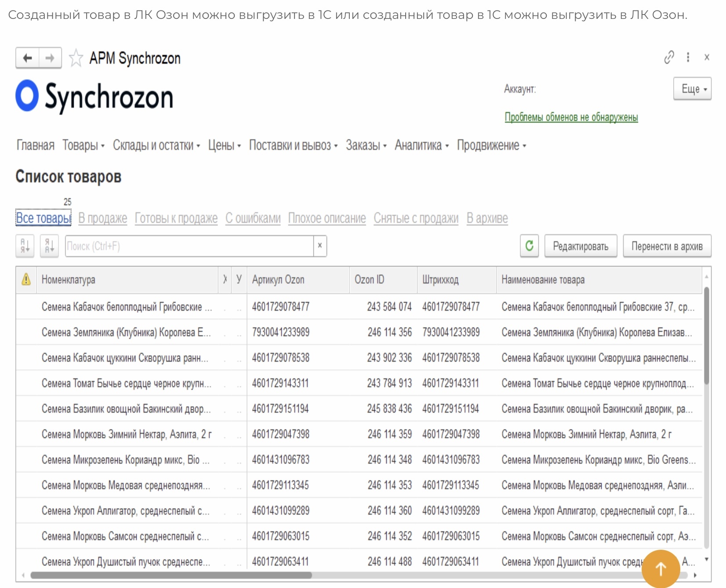Go forward with the right arrow button

tap(50, 58)
